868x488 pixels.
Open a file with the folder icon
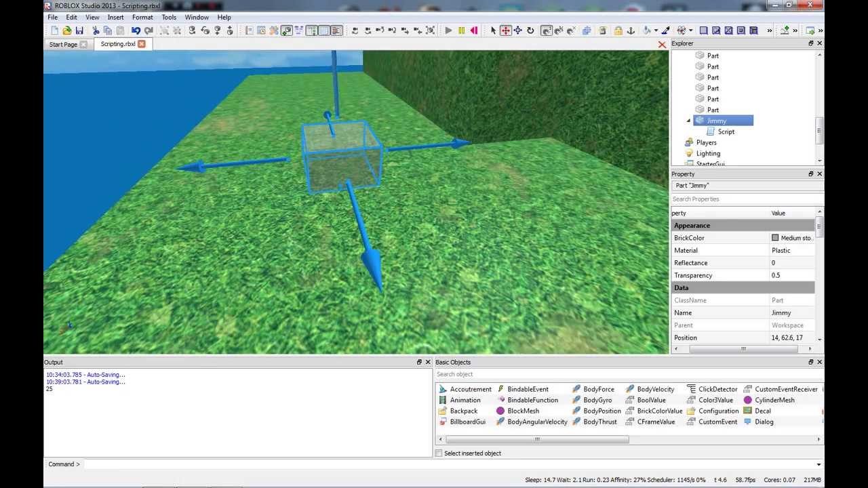67,30
